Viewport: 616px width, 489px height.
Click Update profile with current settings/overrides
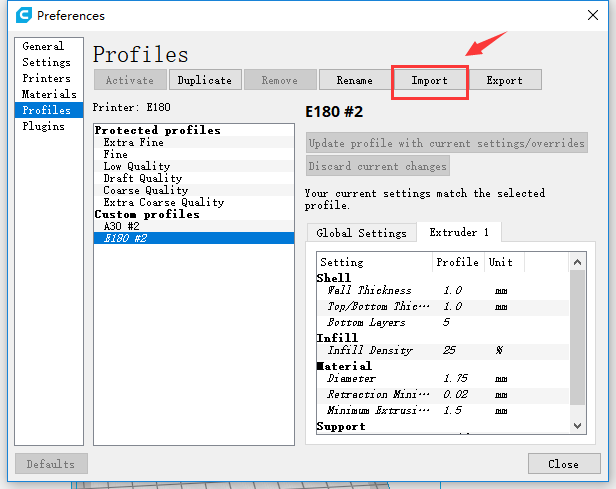[447, 143]
